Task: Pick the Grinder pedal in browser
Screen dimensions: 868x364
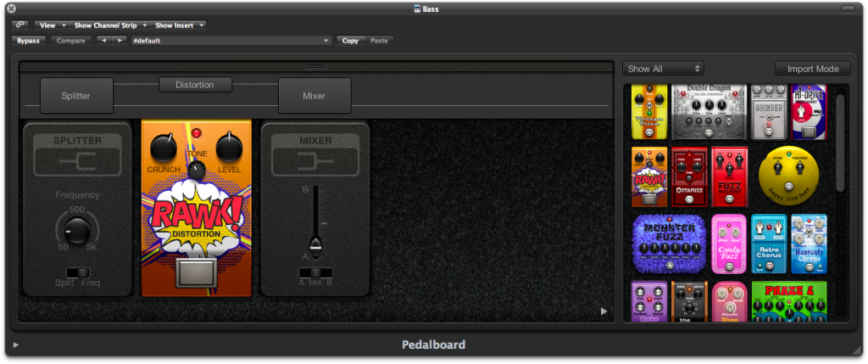Action: click(x=769, y=111)
